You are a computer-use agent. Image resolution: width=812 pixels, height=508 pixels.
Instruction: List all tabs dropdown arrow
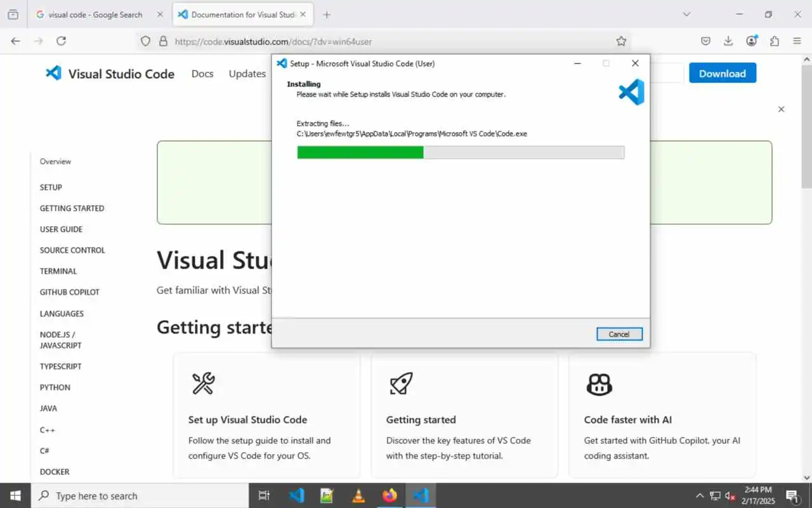[686, 14]
